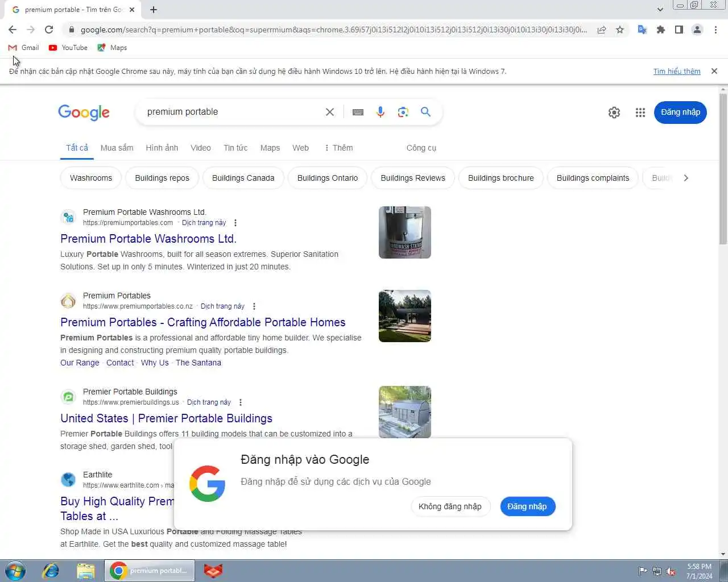Viewport: 728px width, 582px height.
Task: Open the Google apps grid
Action: point(640,113)
